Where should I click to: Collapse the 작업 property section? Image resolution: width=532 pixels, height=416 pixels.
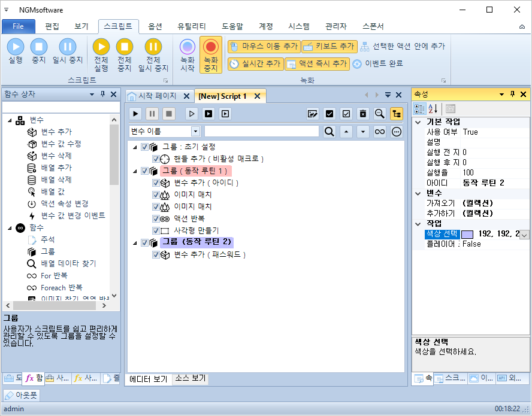pyautogui.click(x=418, y=224)
